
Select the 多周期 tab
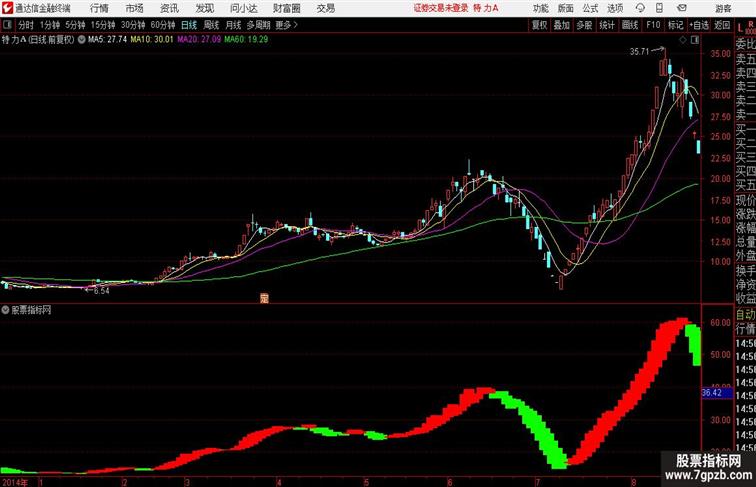pyautogui.click(x=258, y=25)
